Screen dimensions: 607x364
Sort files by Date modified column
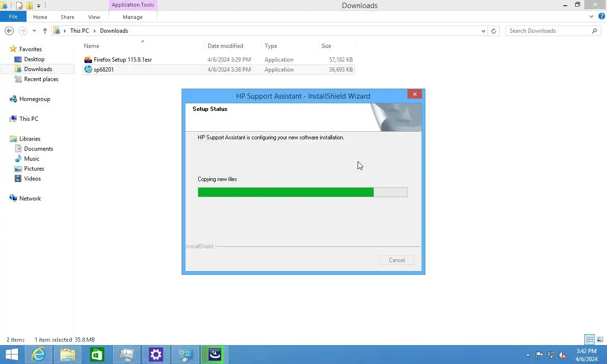point(225,46)
